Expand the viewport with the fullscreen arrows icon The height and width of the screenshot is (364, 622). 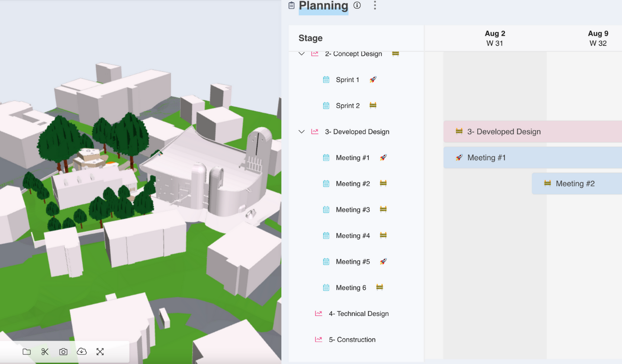point(100,351)
